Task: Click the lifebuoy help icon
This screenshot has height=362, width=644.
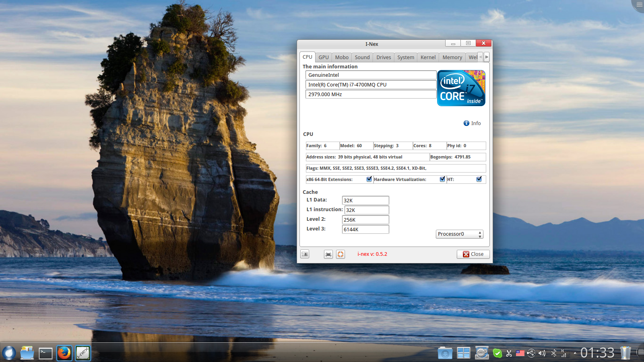Action: point(341,254)
